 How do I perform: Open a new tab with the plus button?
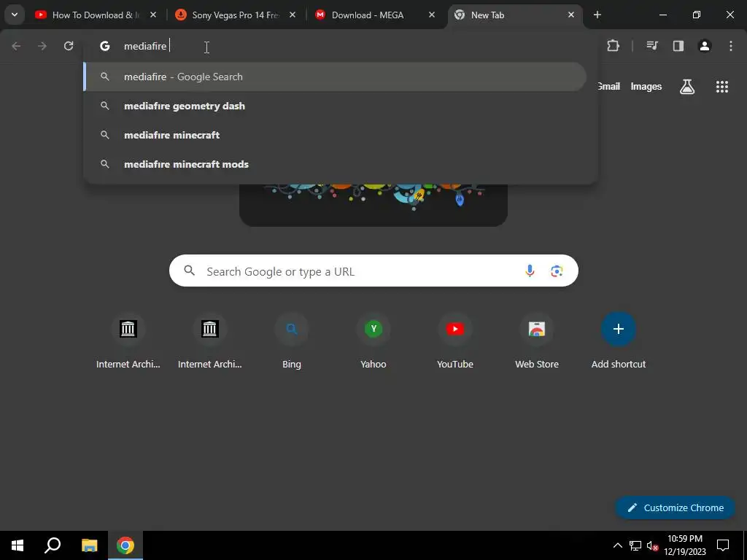(597, 15)
